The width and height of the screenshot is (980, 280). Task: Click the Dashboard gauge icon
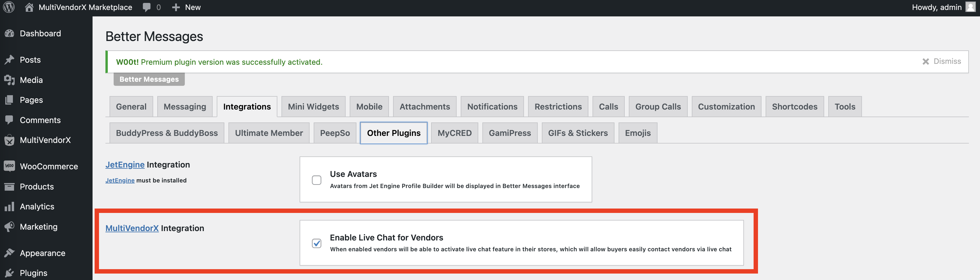tap(9, 33)
